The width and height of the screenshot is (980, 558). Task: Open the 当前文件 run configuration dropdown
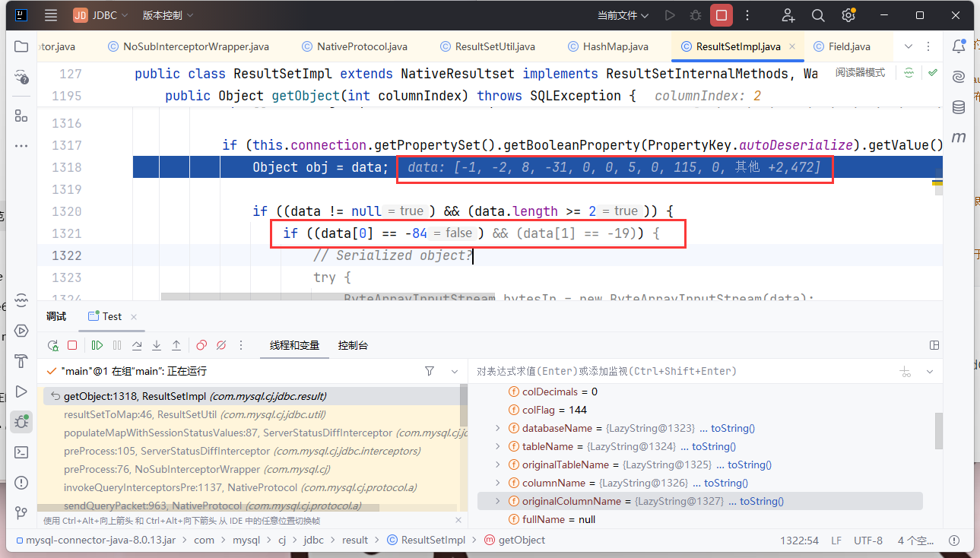point(623,15)
